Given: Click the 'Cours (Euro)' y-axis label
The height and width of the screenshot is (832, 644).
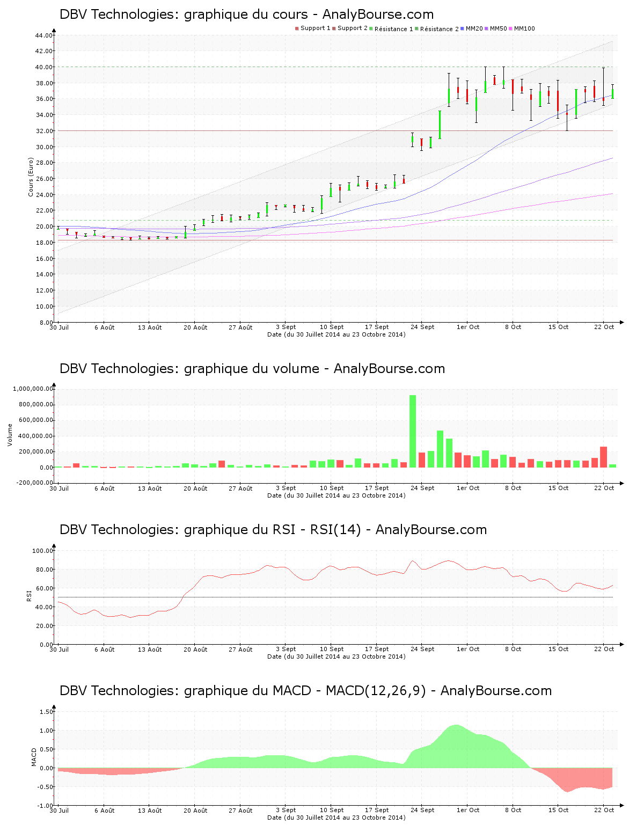Looking at the screenshot, I should coord(31,177).
